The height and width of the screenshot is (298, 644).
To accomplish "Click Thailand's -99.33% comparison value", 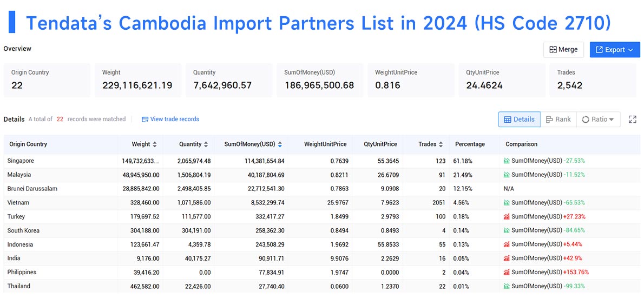I will [x=574, y=286].
